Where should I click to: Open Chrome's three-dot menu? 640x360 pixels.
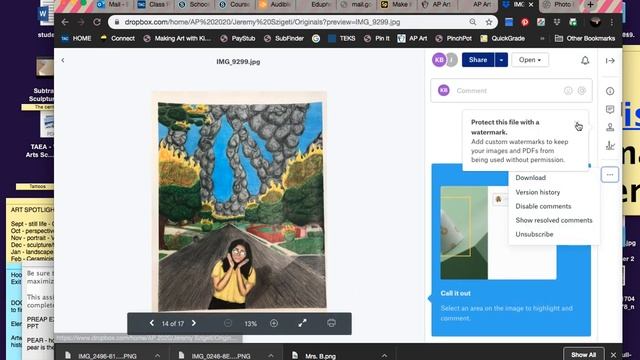(x=612, y=22)
